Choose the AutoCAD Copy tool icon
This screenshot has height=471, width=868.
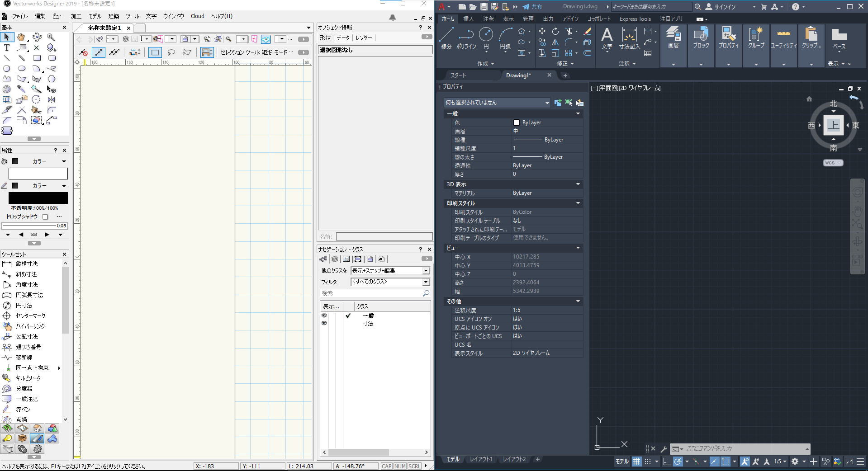coord(542,42)
